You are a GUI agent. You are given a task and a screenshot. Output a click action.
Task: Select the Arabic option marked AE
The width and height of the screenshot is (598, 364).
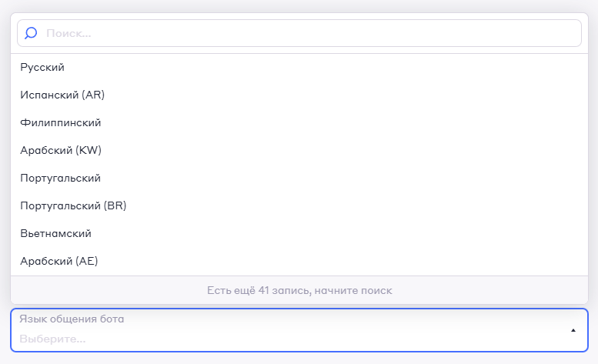pos(59,262)
